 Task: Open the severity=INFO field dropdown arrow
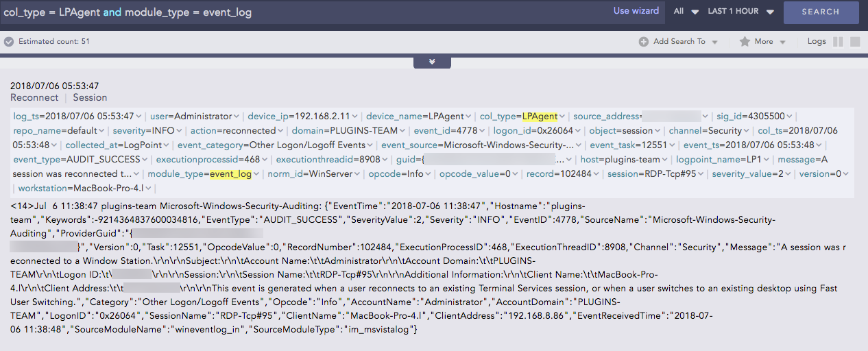178,131
